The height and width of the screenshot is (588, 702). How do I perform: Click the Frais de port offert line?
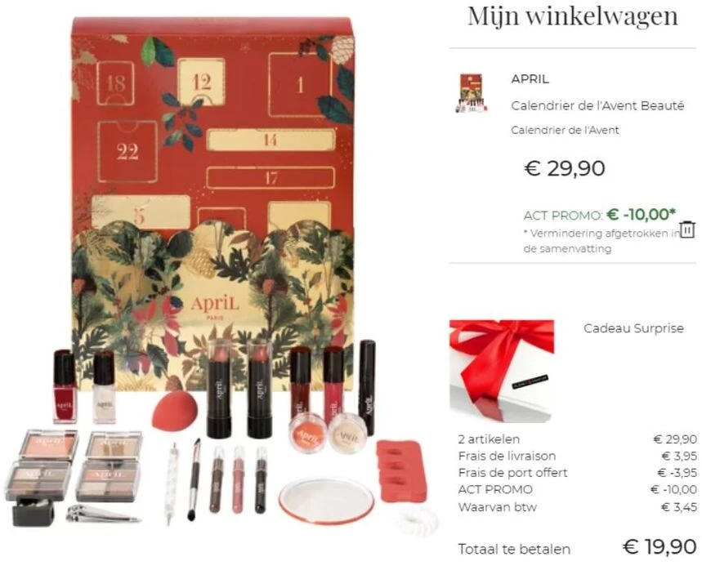click(x=577, y=473)
